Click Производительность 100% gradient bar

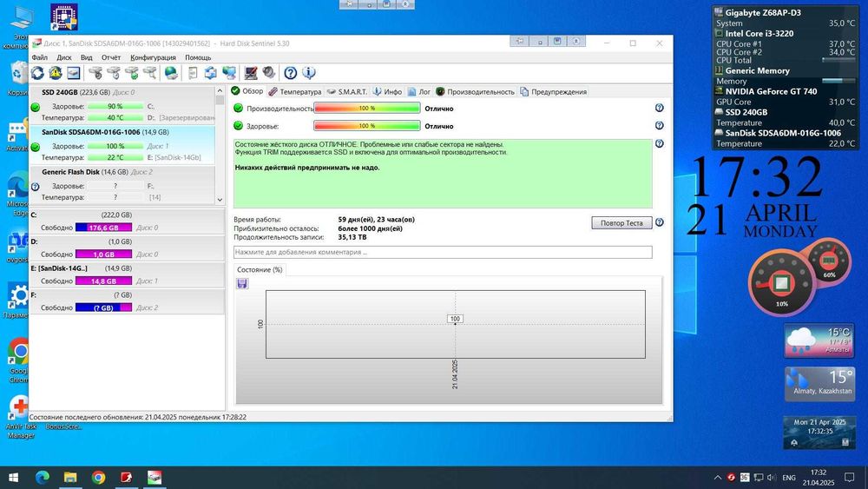point(367,108)
